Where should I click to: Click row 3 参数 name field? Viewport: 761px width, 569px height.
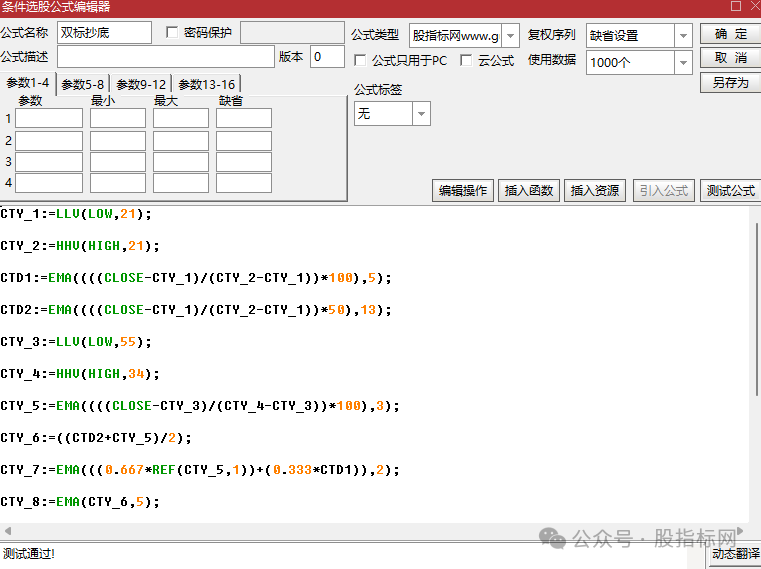tap(49, 162)
